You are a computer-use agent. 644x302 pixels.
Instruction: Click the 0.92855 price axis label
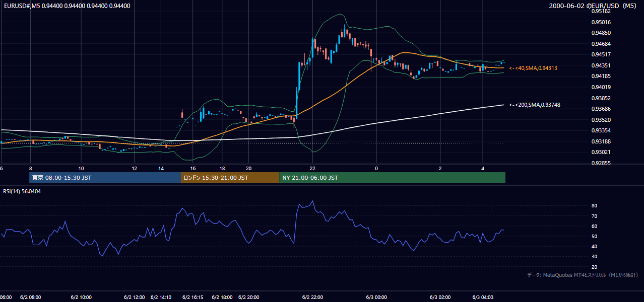click(601, 163)
